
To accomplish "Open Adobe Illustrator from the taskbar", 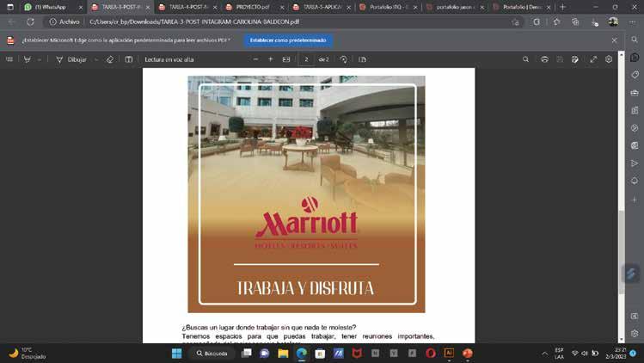I will coord(449,354).
